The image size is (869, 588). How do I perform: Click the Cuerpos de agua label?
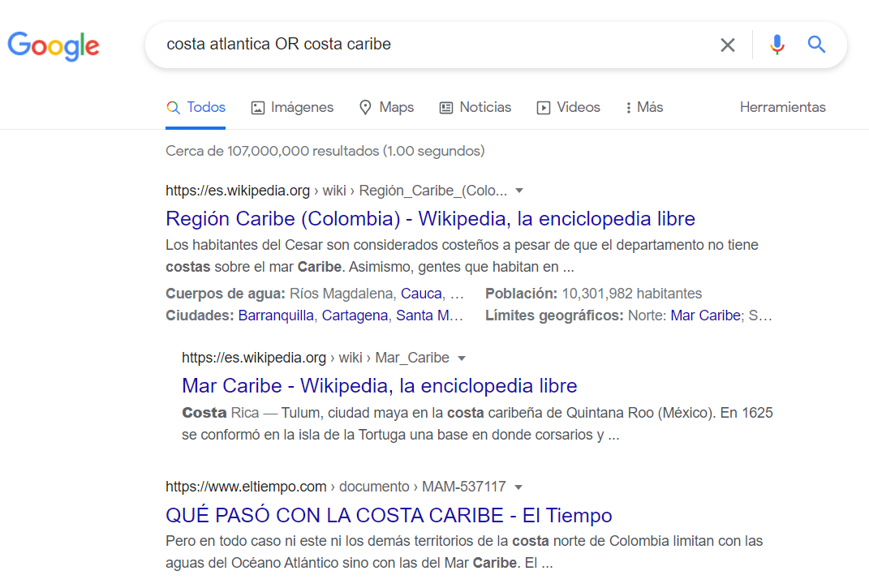pos(226,293)
